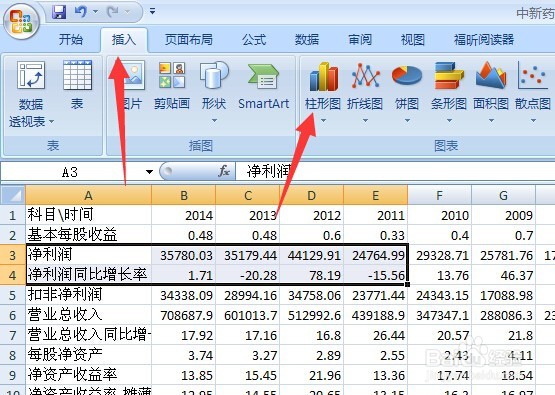
Task: Insert a 表 table
Action: pos(77,85)
